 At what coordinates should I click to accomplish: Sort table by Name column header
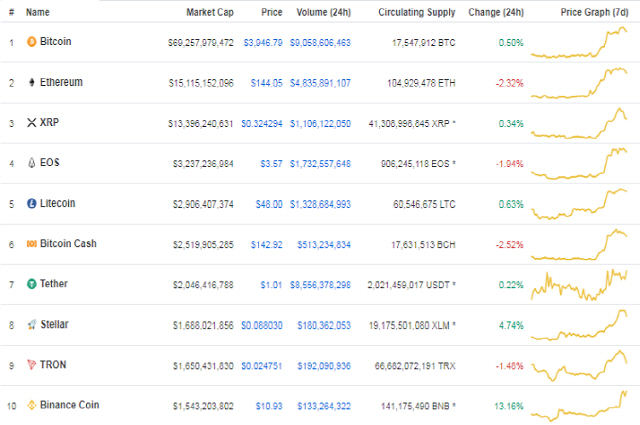click(38, 12)
